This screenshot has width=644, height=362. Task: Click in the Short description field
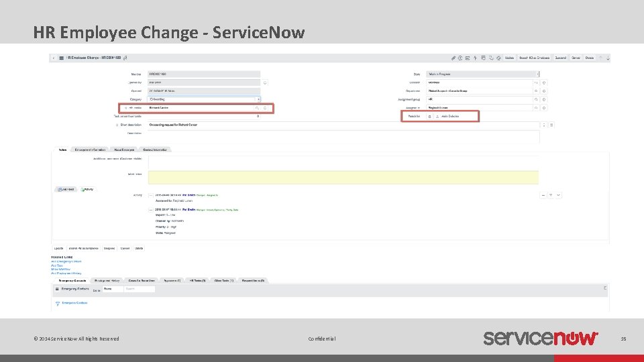[343, 125]
